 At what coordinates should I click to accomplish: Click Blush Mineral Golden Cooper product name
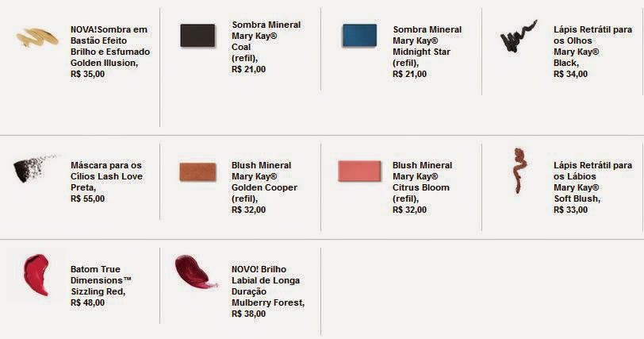(264, 187)
